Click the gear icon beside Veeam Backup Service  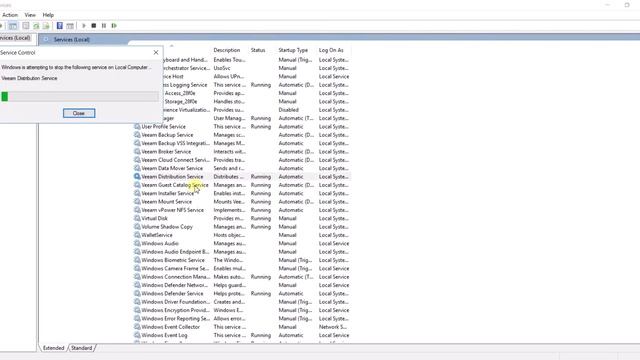(137, 135)
